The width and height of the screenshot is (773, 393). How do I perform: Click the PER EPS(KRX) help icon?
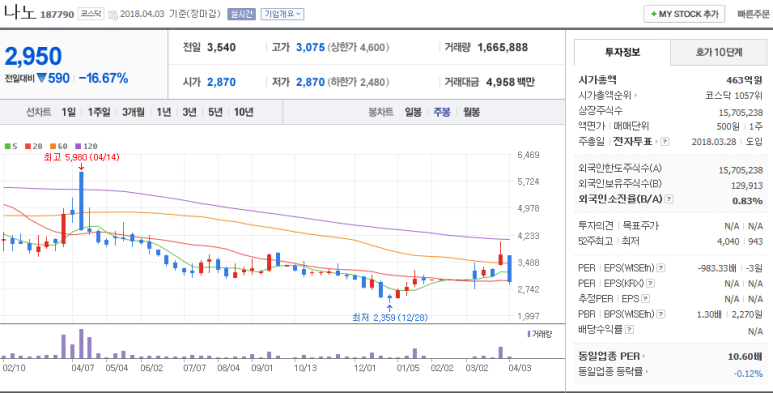(x=651, y=283)
